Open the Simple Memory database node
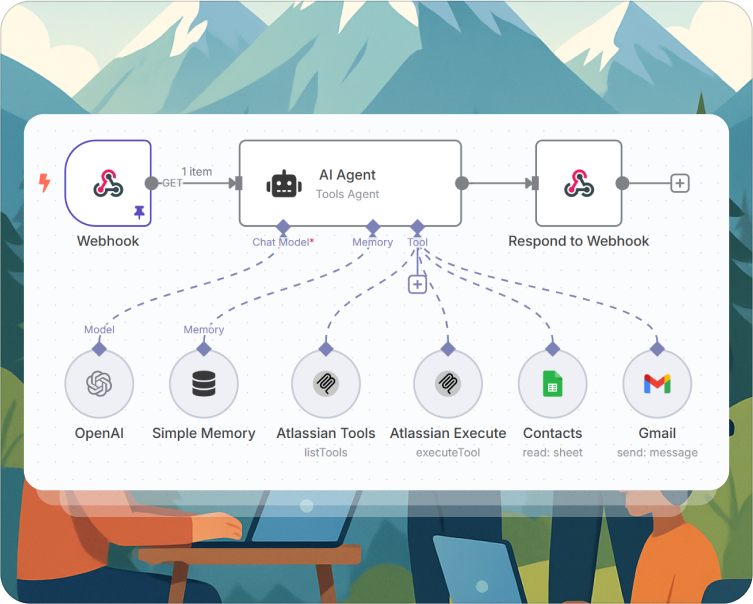 [203, 385]
